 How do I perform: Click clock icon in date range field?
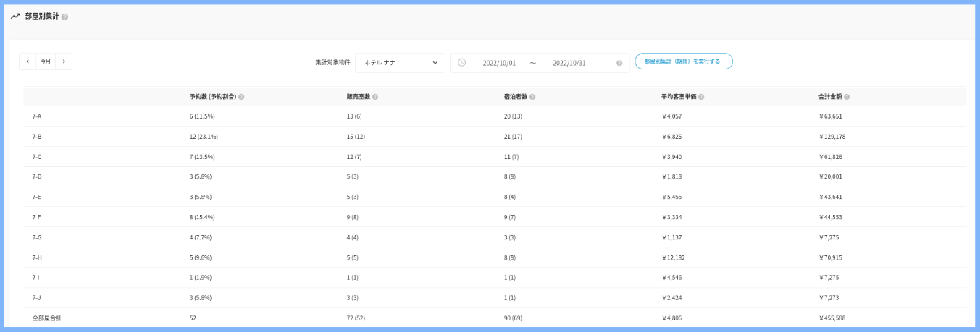[462, 62]
